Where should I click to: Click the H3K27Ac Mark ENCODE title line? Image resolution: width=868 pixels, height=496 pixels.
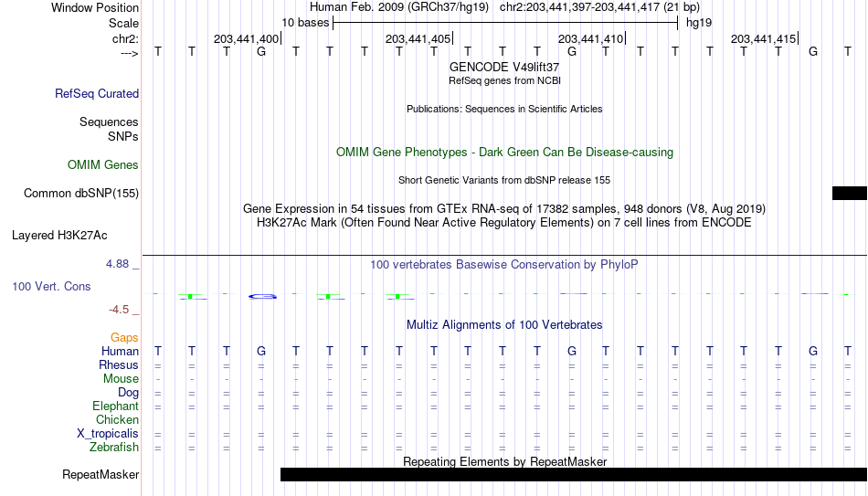[x=504, y=223]
